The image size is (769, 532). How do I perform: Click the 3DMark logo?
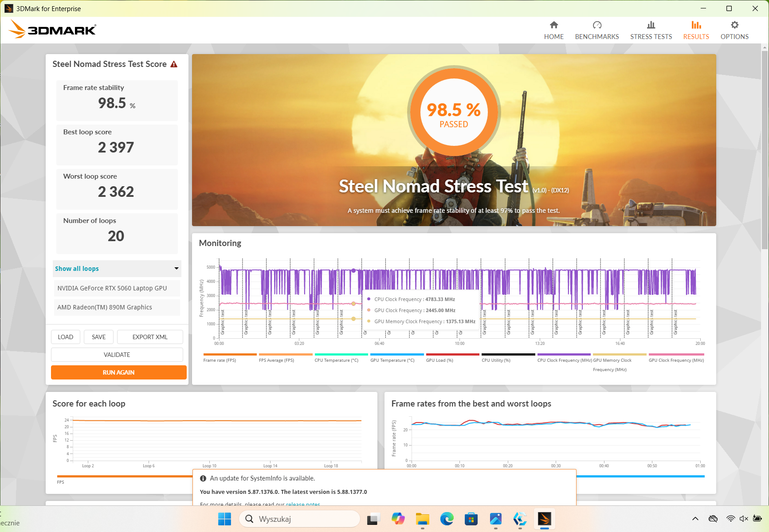coord(52,29)
